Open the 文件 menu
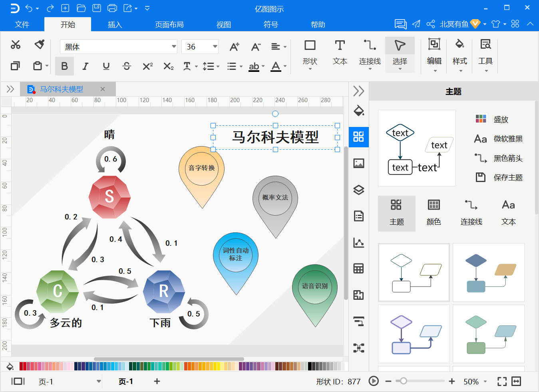Image resolution: width=539 pixels, height=392 pixels. pyautogui.click(x=22, y=24)
